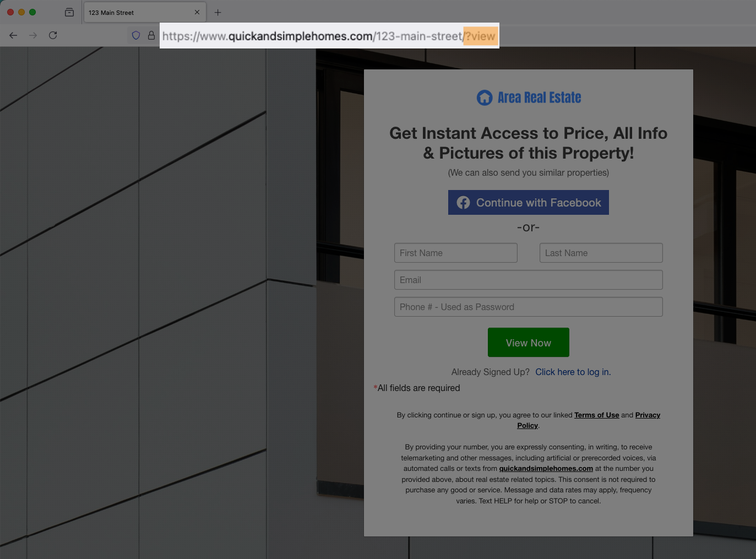
Task: Click the browser forward arrow
Action: [33, 35]
